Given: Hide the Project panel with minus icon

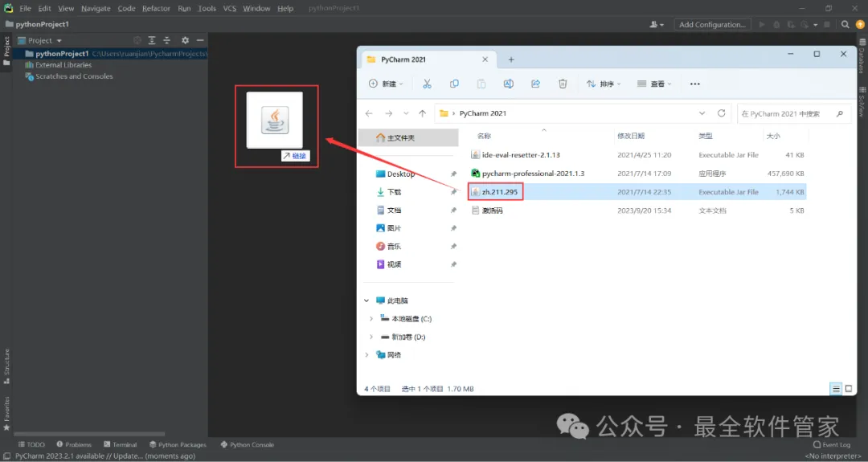Looking at the screenshot, I should pos(200,40).
